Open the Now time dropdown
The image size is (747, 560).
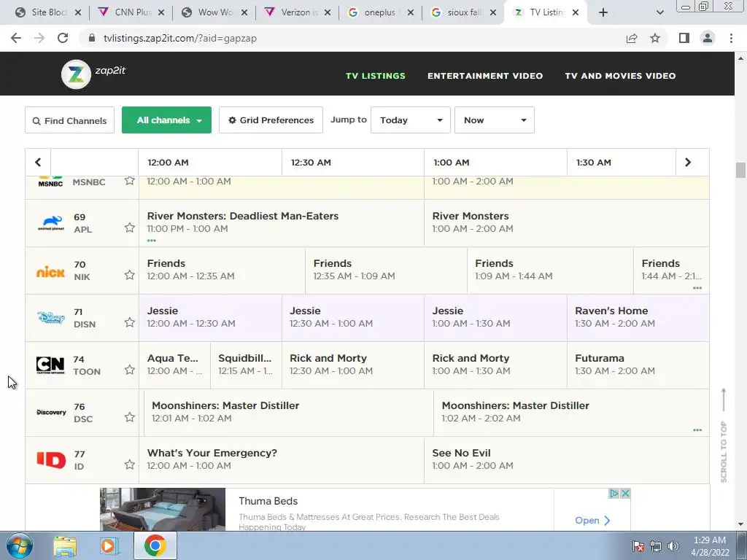[x=494, y=120]
